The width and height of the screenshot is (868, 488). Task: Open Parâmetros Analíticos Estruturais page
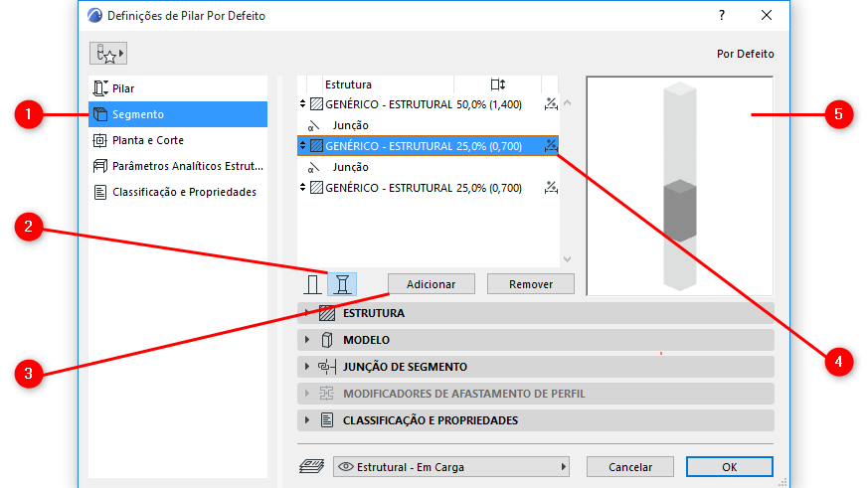[178, 166]
